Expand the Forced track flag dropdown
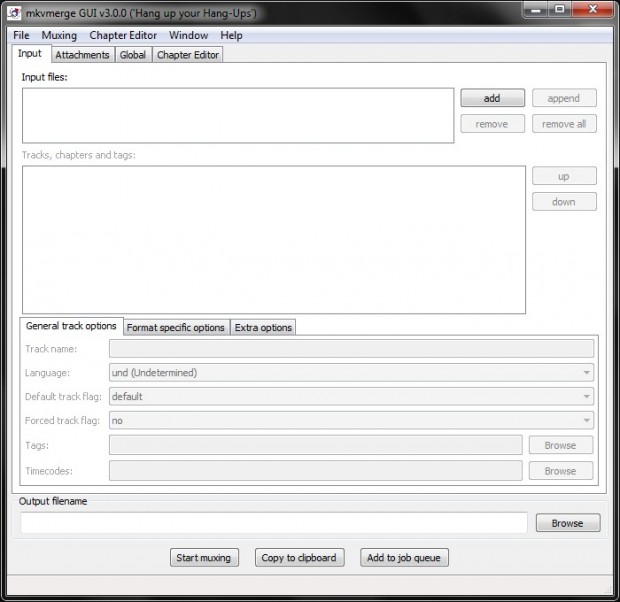Image resolution: width=620 pixels, height=602 pixels. point(351,420)
